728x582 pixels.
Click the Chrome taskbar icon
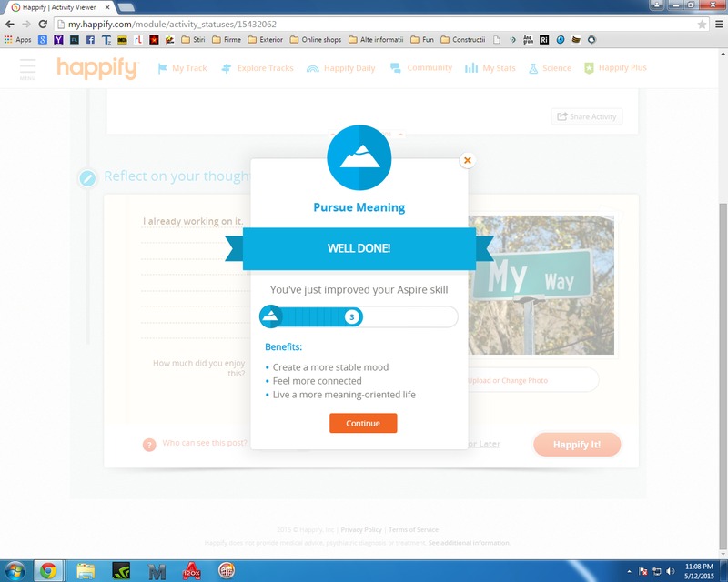coord(48,571)
